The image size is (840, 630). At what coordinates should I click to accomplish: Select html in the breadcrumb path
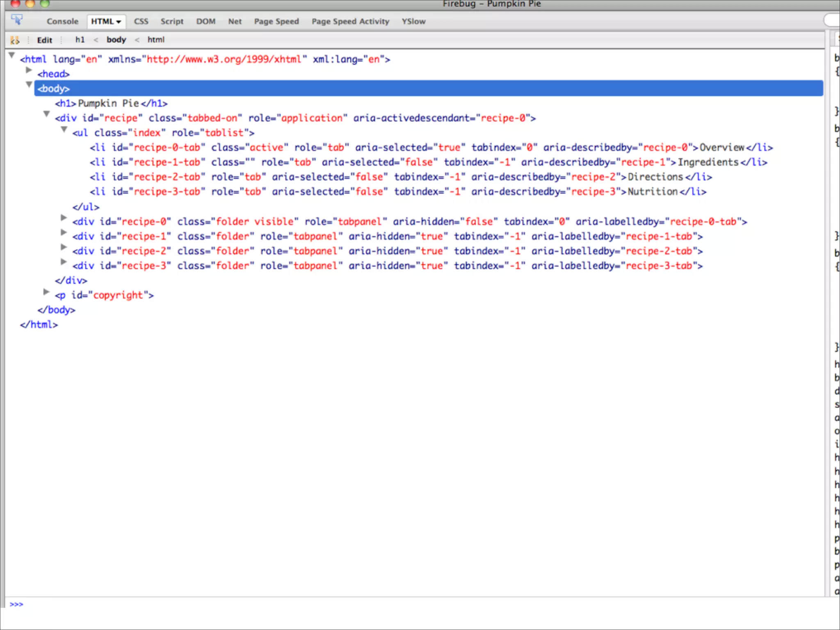click(x=156, y=40)
